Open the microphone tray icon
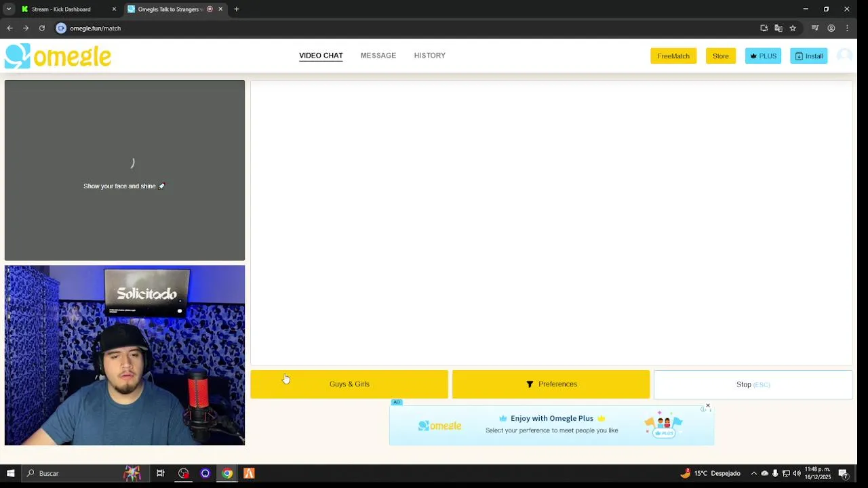The height and width of the screenshot is (488, 868). point(775,474)
